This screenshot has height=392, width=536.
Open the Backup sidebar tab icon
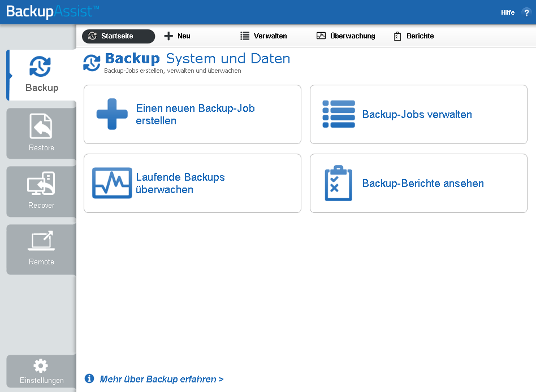click(40, 67)
